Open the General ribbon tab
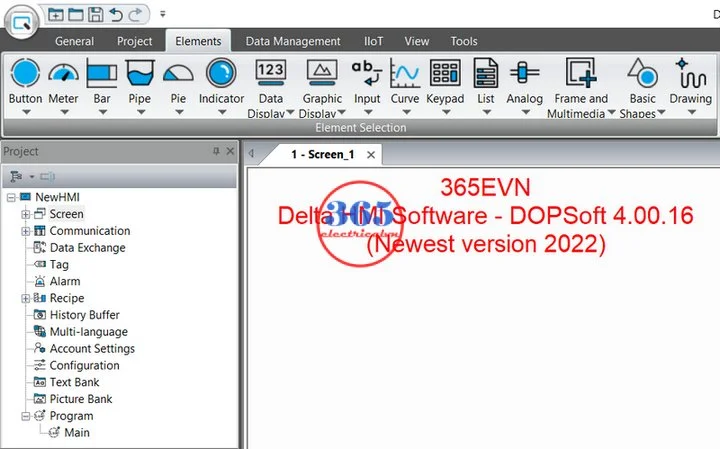The width and height of the screenshot is (720, 449). [74, 41]
